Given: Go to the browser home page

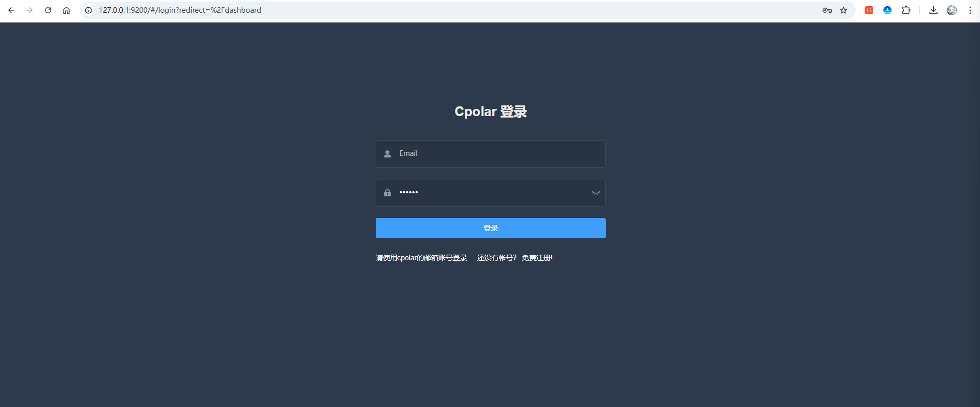Looking at the screenshot, I should [66, 10].
